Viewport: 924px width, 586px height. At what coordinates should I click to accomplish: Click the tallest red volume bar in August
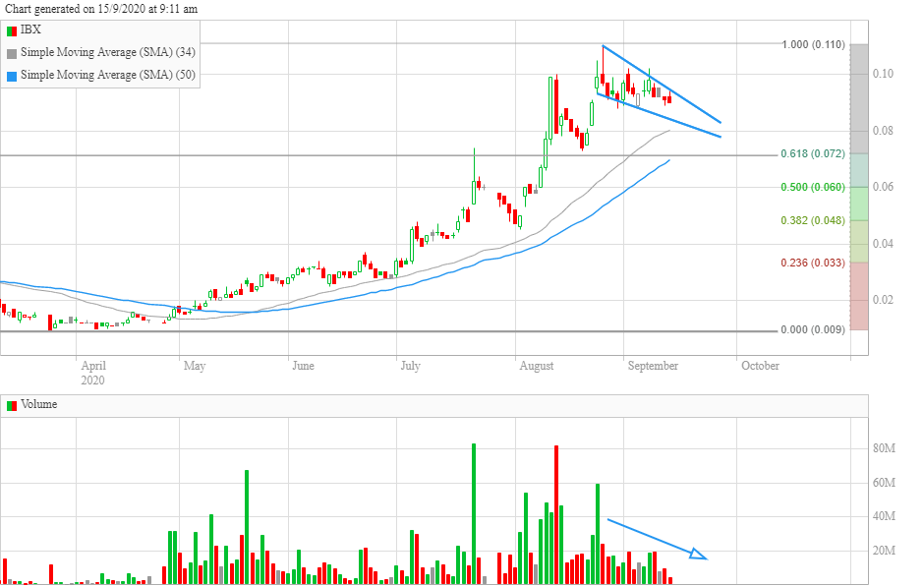556,514
